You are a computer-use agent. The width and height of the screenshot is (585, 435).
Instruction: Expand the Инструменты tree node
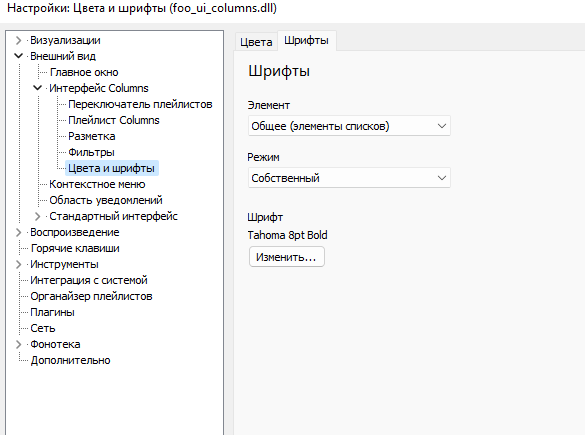(18, 265)
